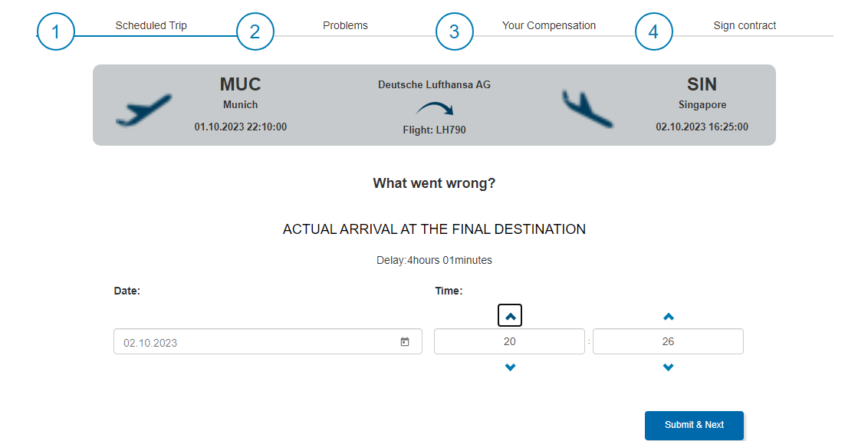868x441 pixels.
Task: Open the Your Compensation step label
Action: pos(548,25)
